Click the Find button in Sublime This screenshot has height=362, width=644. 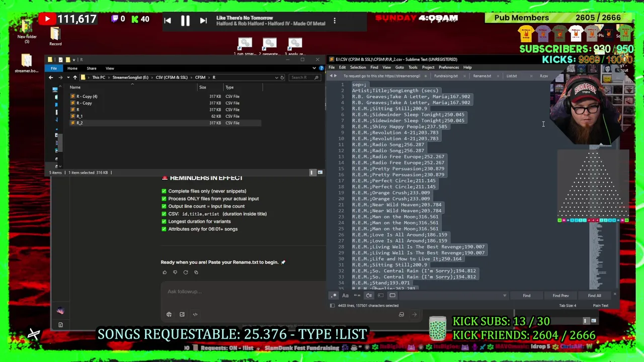526,296
